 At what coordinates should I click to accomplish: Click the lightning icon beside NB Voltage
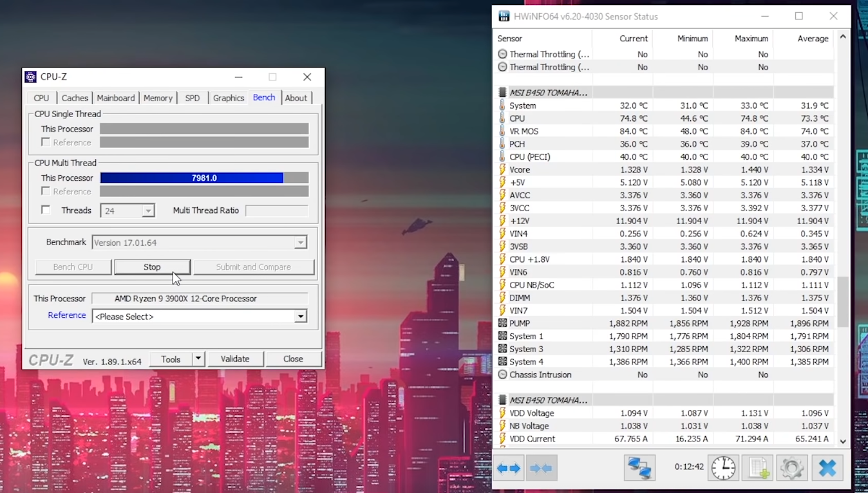pos(502,425)
